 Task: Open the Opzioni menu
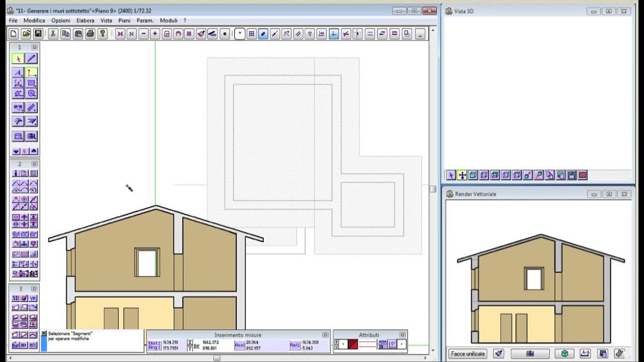(x=61, y=21)
